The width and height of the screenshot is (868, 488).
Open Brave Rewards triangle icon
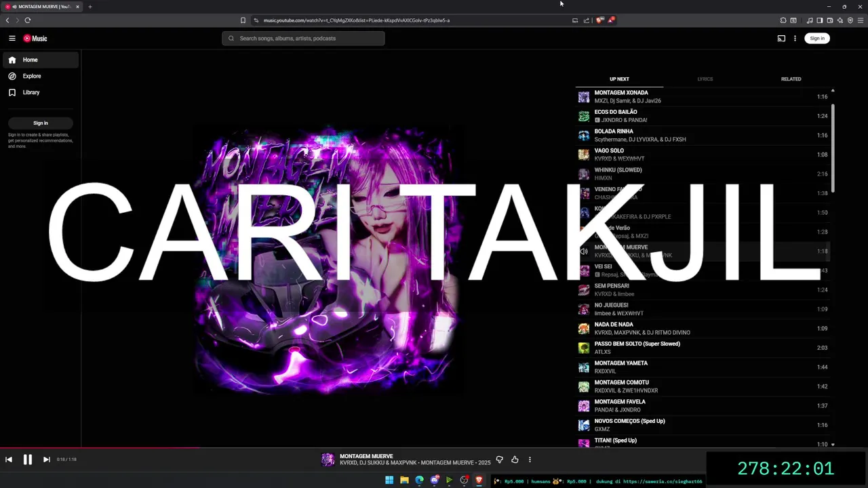coord(611,20)
